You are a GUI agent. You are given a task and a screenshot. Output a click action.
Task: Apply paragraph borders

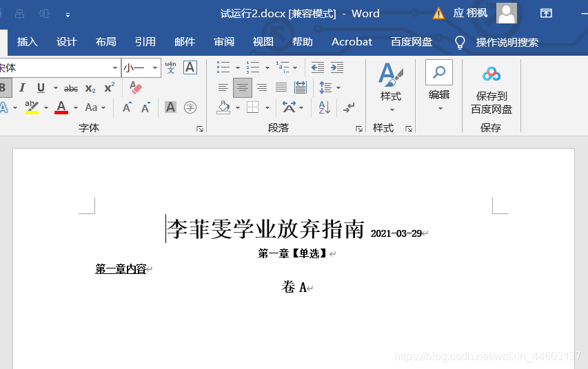coord(253,107)
